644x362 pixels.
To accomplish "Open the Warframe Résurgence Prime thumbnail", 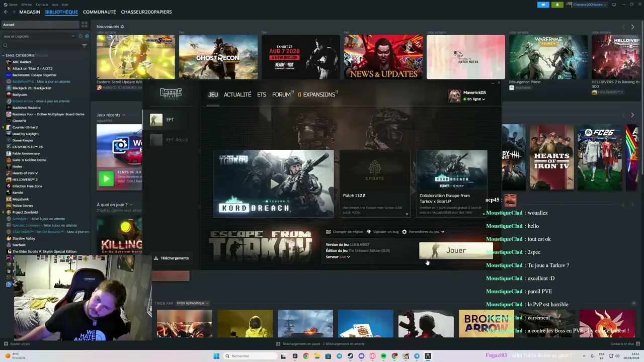I will 548,57.
